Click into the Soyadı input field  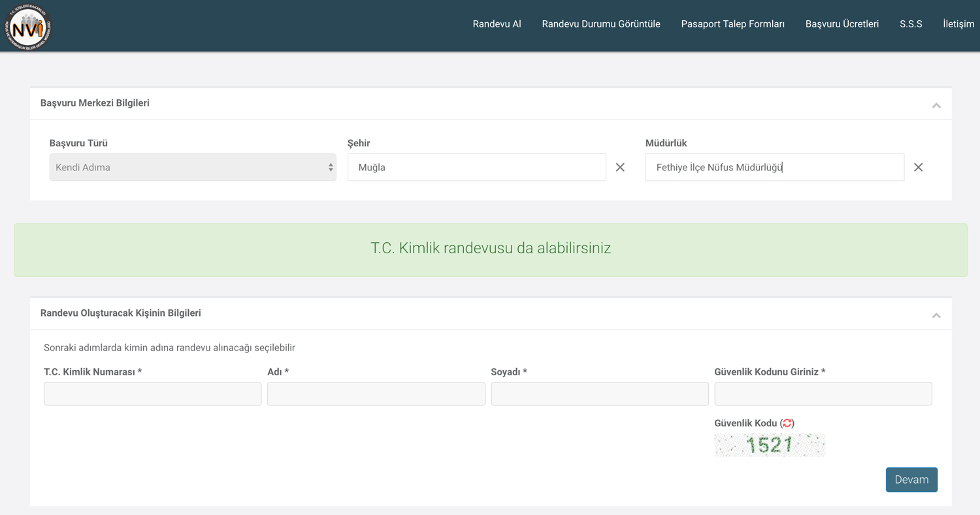click(599, 394)
